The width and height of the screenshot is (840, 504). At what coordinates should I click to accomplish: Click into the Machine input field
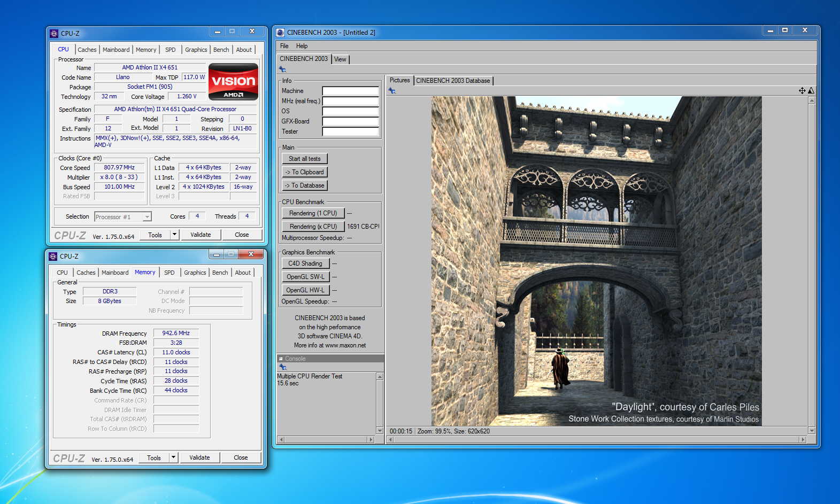pos(351,91)
